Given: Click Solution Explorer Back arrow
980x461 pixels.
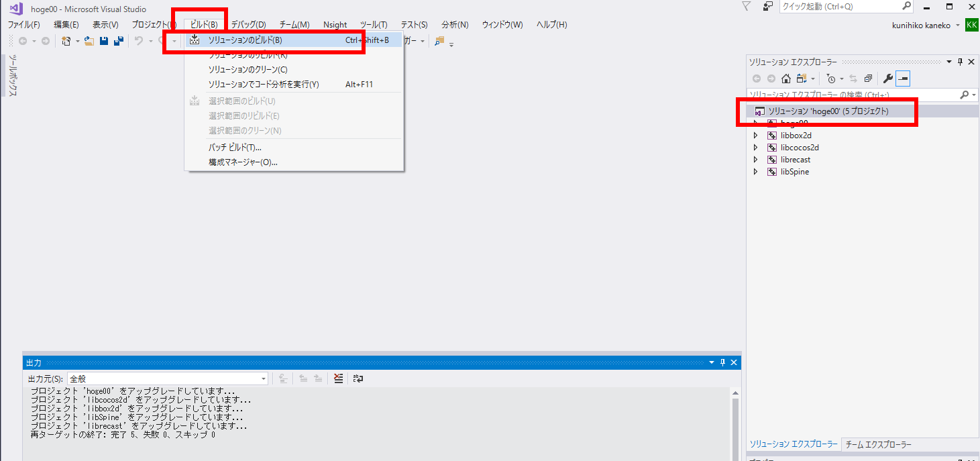Looking at the screenshot, I should pyautogui.click(x=757, y=79).
